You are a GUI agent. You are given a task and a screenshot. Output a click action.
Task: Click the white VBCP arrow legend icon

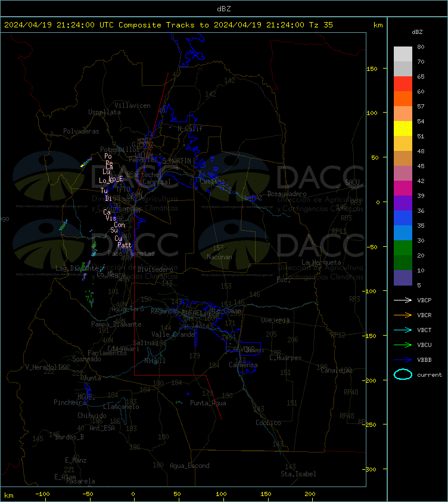[403, 300]
